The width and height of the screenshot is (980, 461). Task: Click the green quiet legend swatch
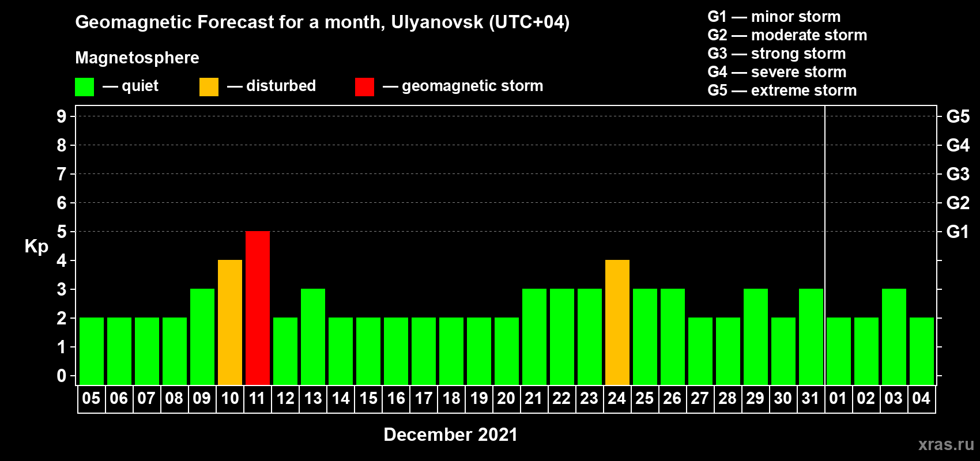(x=85, y=87)
